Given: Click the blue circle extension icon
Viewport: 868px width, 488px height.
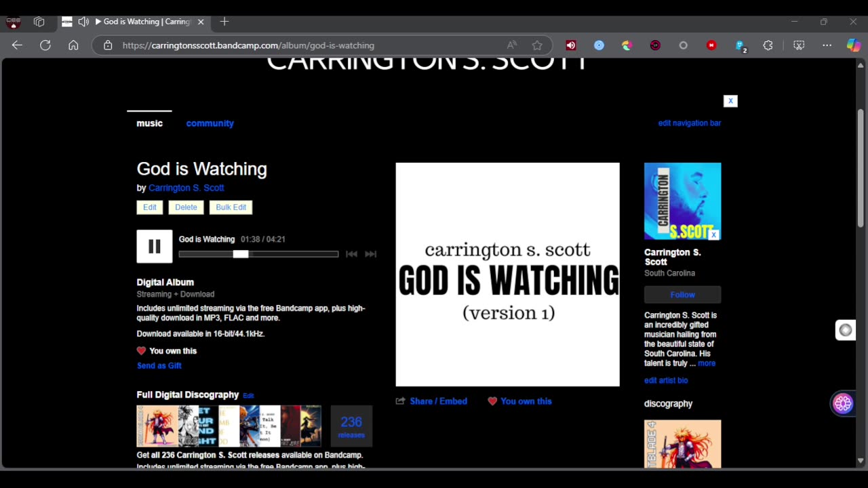Looking at the screenshot, I should (599, 45).
